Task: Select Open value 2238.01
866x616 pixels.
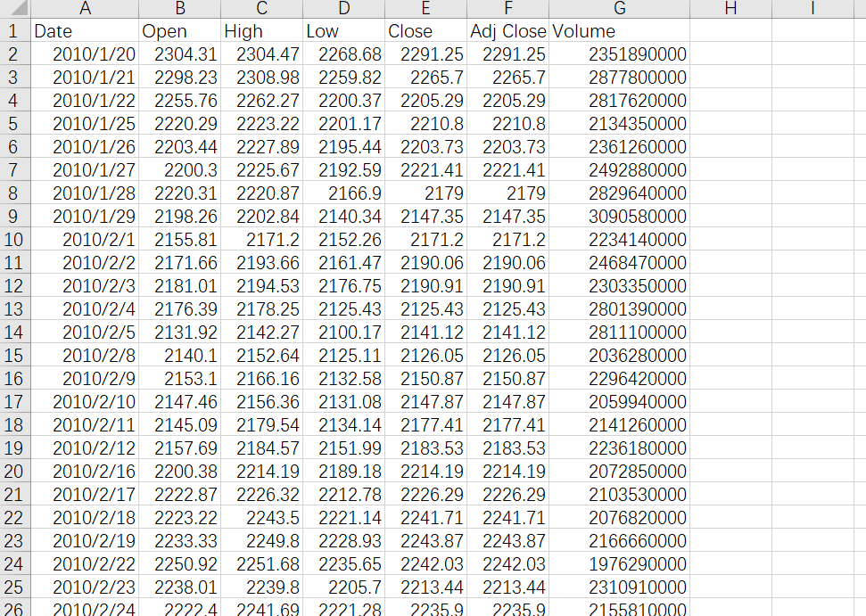Action: pos(180,587)
